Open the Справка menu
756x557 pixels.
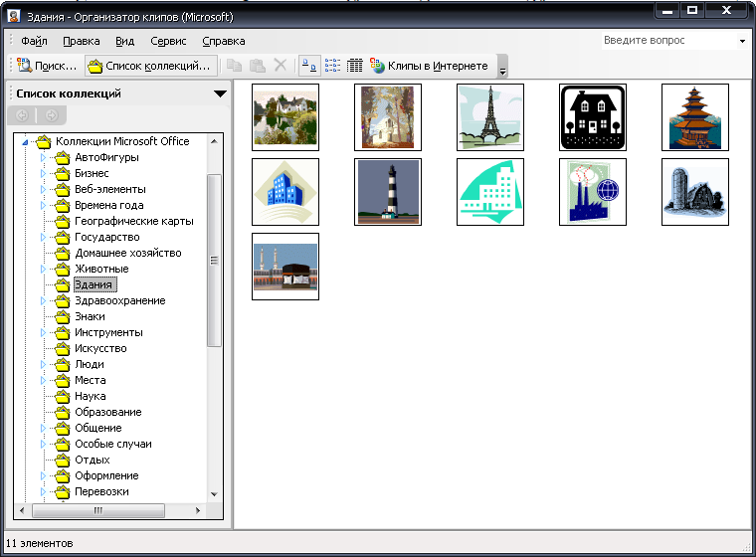tap(223, 41)
